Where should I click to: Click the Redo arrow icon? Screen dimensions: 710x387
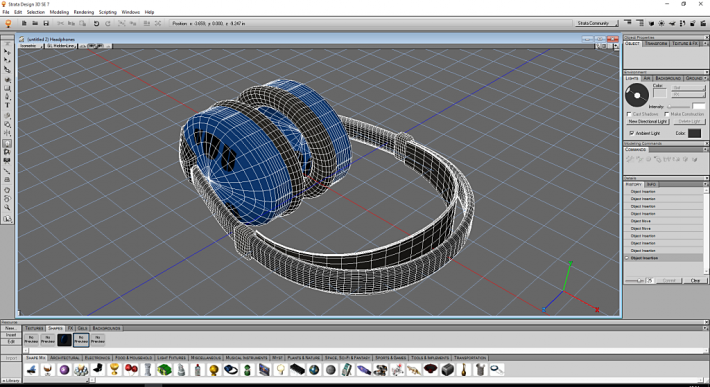(x=108, y=23)
